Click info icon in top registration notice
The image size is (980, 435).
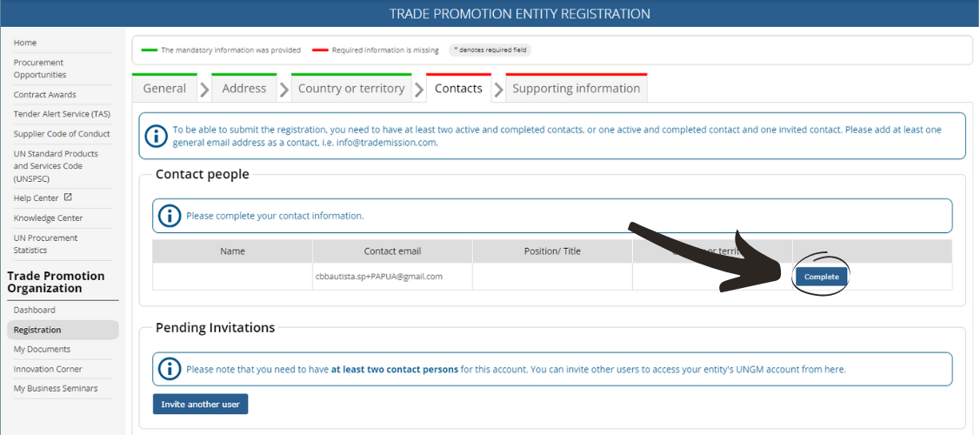coord(157,137)
